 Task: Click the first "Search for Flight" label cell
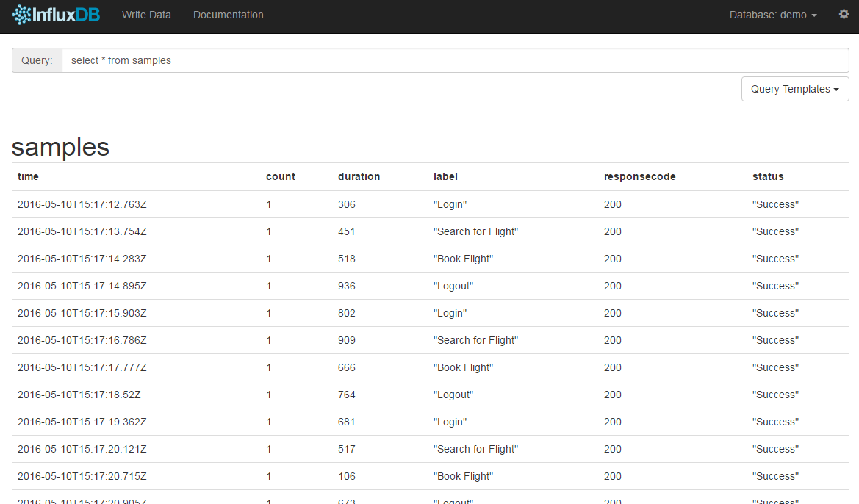click(475, 231)
